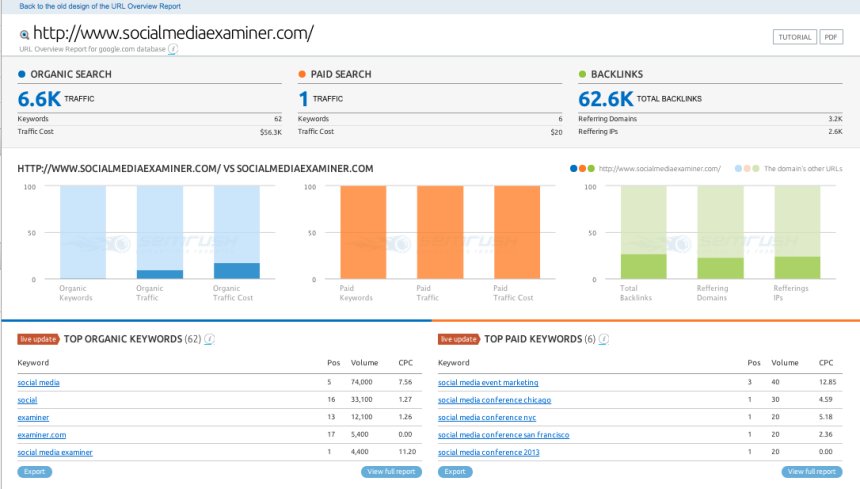Open the TUTORIAL button
Viewport: 860px width, 489px height.
coord(795,37)
